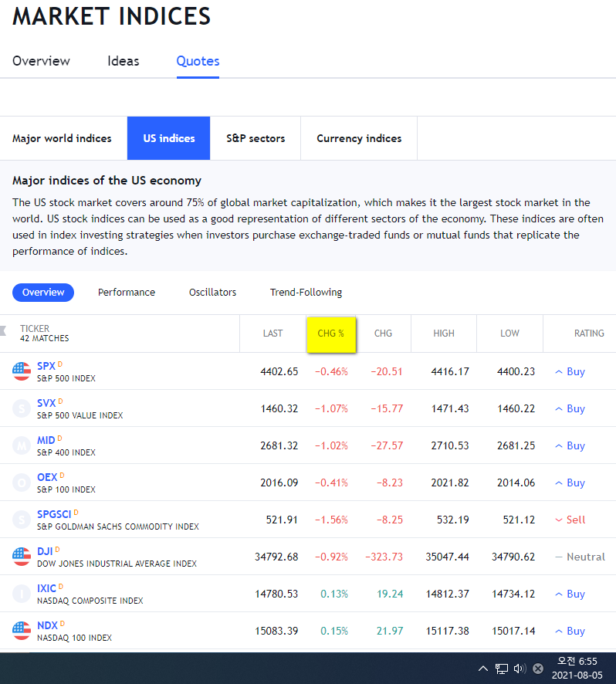
Task: Sort by the highlighted CHG % header
Action: click(x=331, y=334)
